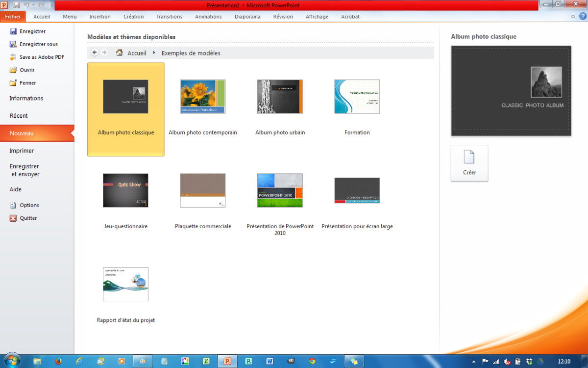Click the Créer button
The height and width of the screenshot is (368, 588).
[469, 163]
